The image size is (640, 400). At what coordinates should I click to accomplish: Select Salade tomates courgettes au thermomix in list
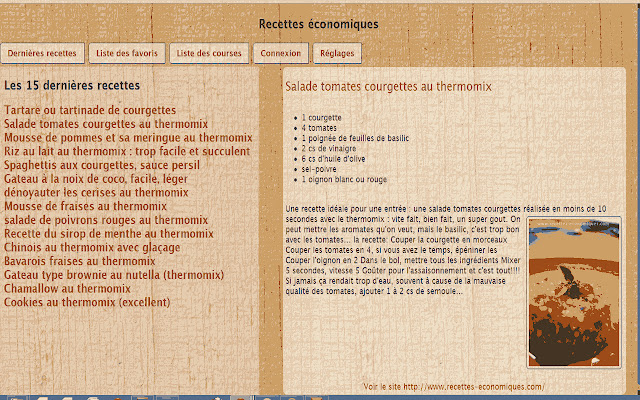tap(106, 124)
